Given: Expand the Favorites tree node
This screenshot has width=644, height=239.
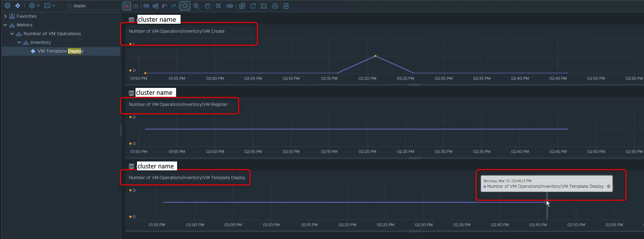Looking at the screenshot, I should (5, 16).
